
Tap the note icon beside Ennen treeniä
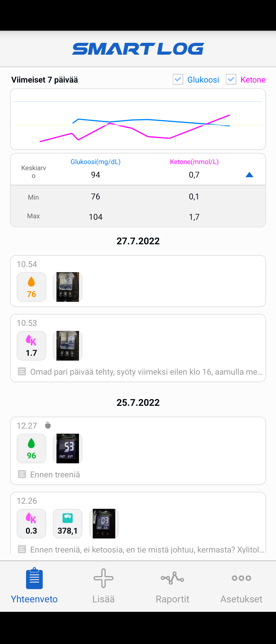22,474
